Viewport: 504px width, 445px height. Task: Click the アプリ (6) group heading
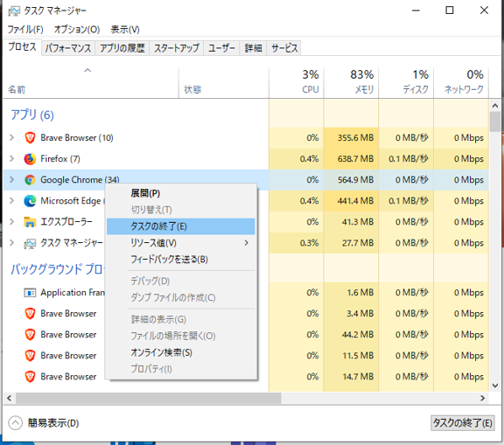(32, 115)
